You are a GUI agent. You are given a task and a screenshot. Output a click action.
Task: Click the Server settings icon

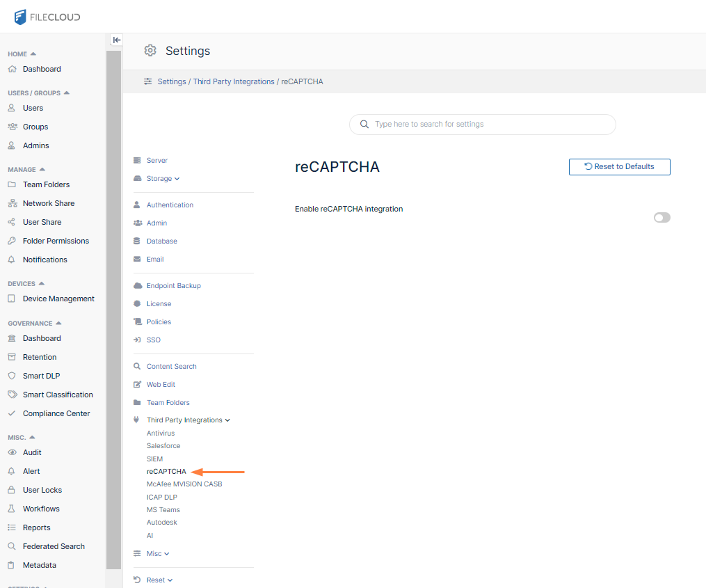click(x=137, y=161)
